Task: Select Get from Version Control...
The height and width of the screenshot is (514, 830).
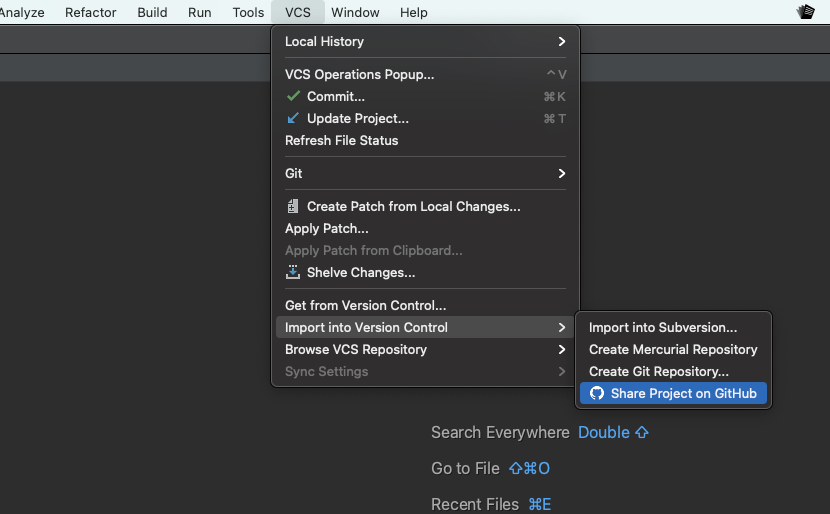Action: click(x=425, y=305)
